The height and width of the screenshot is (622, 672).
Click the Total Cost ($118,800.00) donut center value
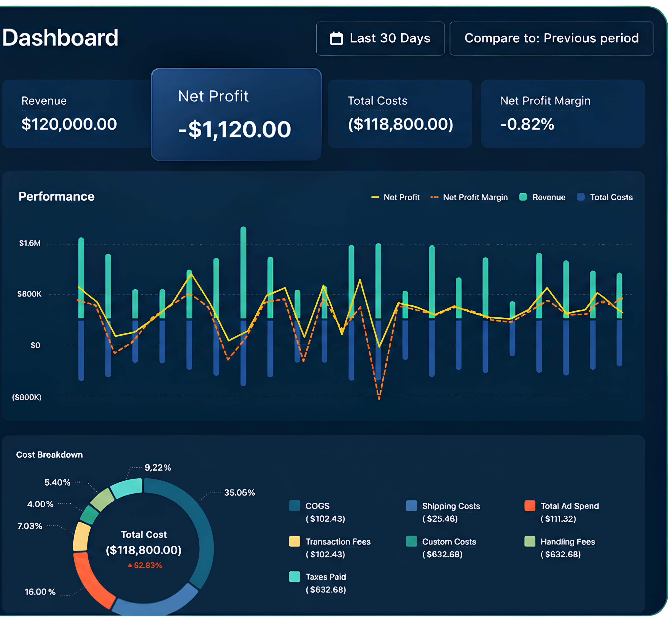click(144, 550)
